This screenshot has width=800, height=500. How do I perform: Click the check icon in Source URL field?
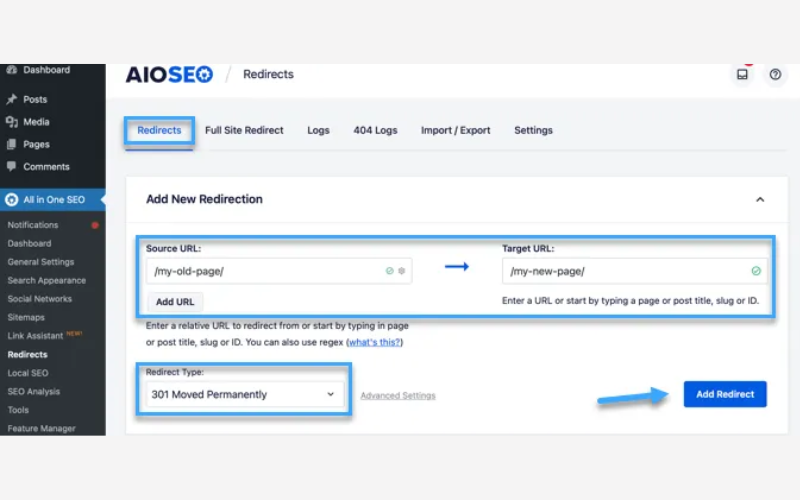click(x=389, y=271)
